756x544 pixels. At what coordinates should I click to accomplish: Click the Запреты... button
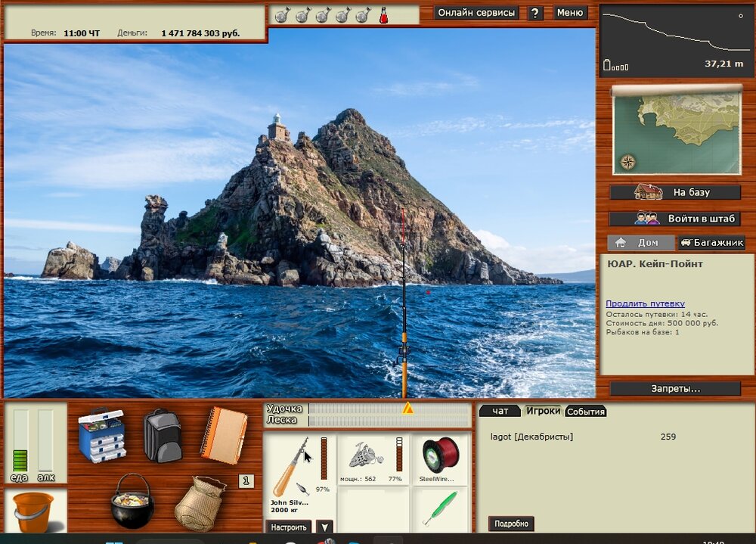[x=675, y=389]
